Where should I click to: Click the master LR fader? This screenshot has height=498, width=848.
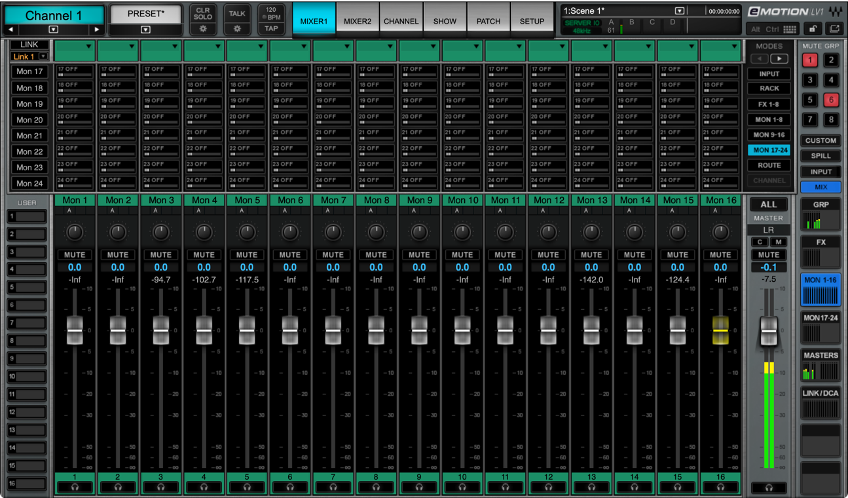(768, 330)
